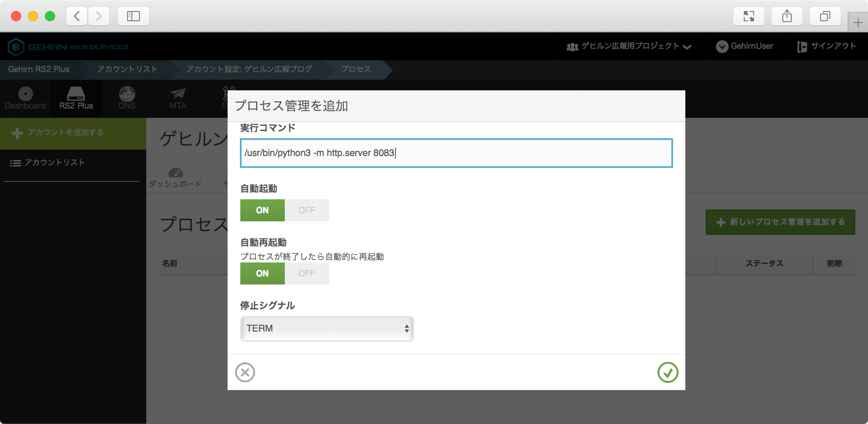The image size is (868, 424).
Task: Click ON for 自動起動 toggle
Action: (262, 210)
